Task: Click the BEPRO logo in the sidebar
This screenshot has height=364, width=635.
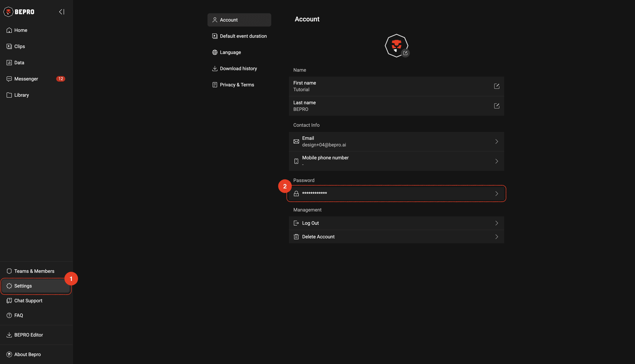Action: click(x=19, y=12)
